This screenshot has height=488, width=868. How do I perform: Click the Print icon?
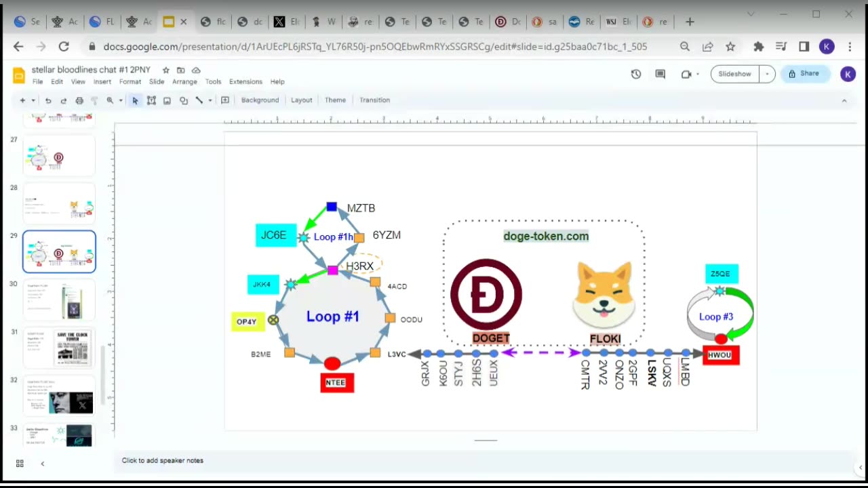click(79, 100)
